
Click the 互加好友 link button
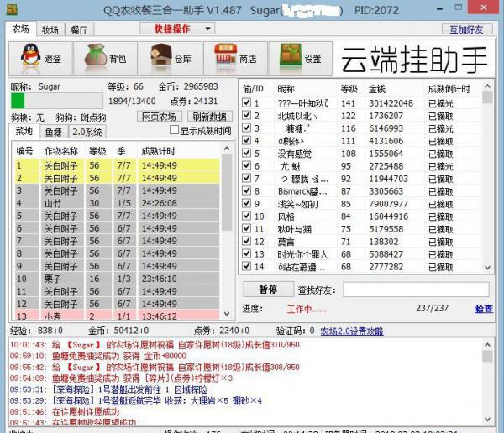467,29
